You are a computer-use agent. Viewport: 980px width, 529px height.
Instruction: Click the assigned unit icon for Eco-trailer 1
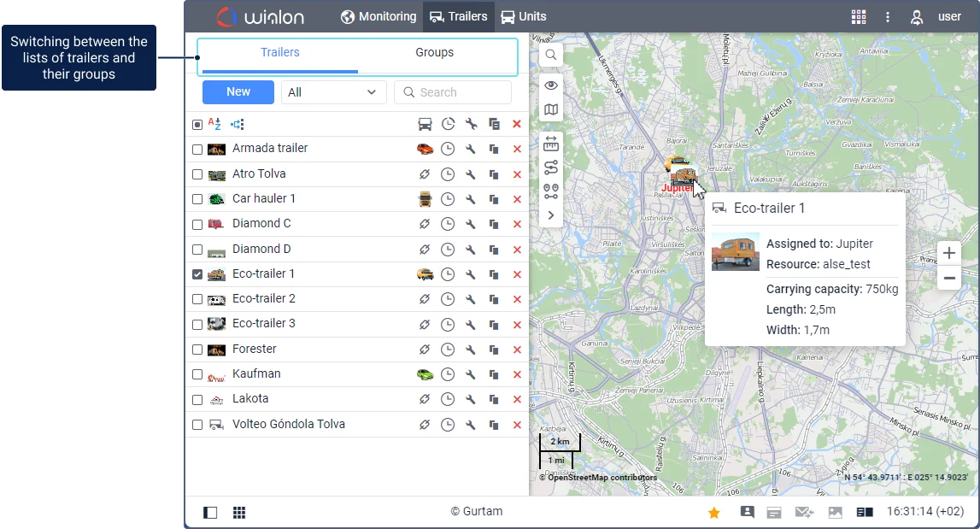click(x=425, y=273)
